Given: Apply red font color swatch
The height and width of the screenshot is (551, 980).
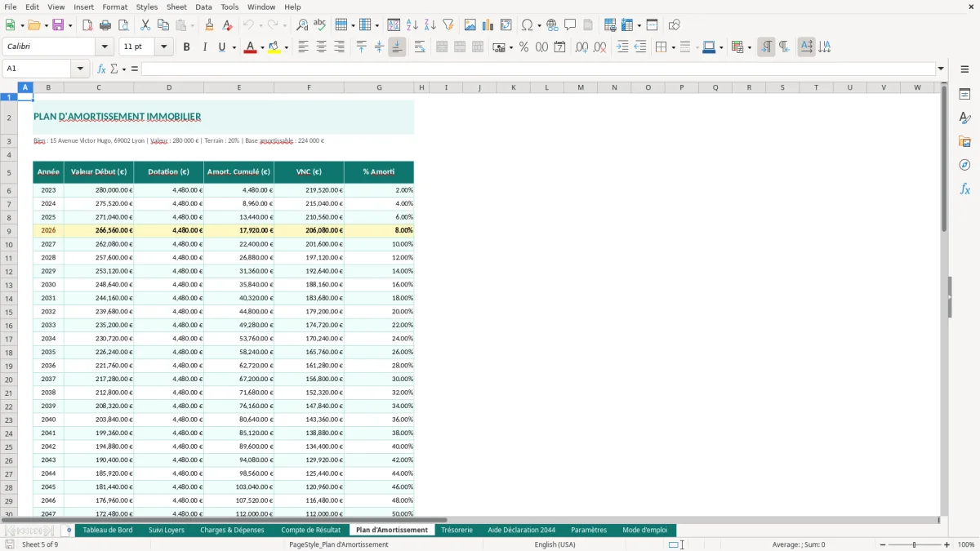Looking at the screenshot, I should coord(250,47).
